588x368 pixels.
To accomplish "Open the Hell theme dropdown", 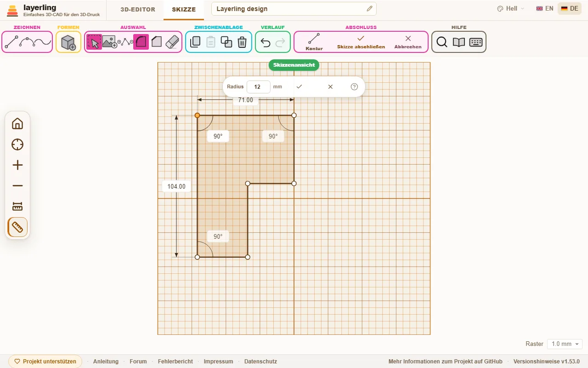I will coord(511,9).
